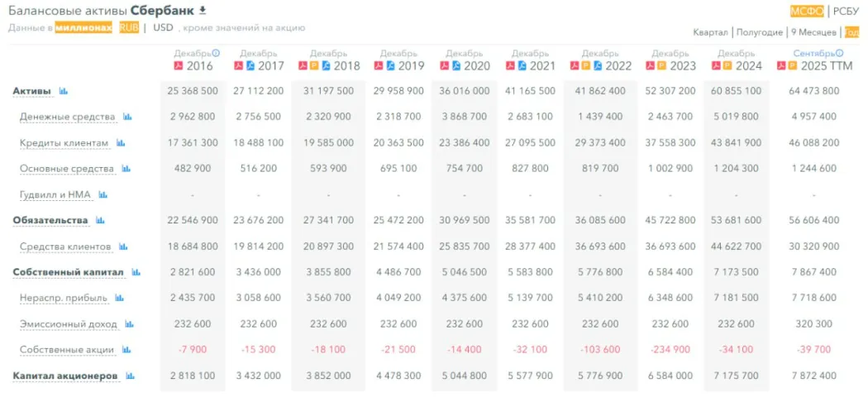Click the Средства клиентов row label
Screen dimensions: 868x402
(65, 246)
